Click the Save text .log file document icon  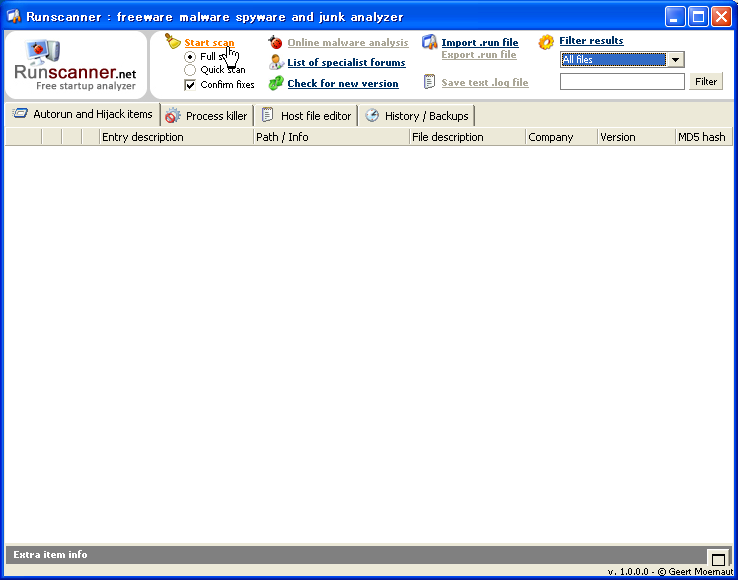pos(429,82)
